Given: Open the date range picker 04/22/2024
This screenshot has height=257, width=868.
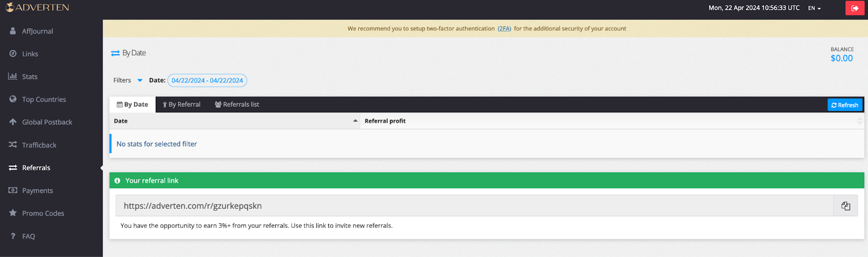Looking at the screenshot, I should tap(207, 80).
